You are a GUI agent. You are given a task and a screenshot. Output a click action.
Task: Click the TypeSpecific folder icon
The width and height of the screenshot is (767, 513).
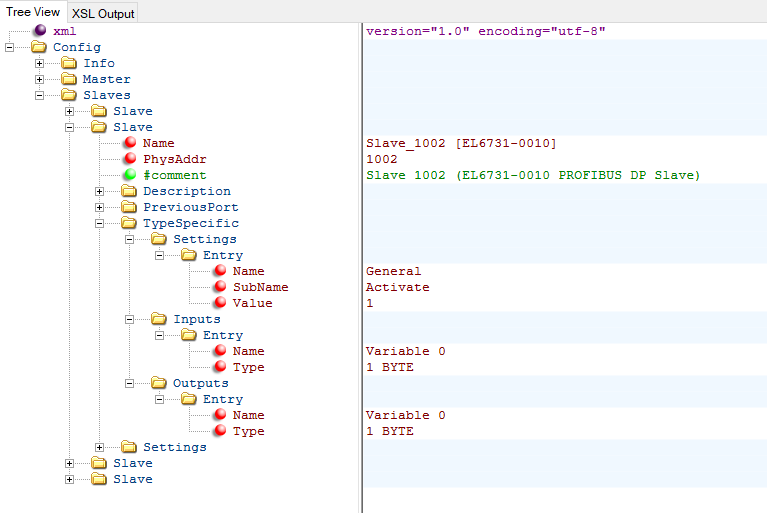tap(129, 223)
